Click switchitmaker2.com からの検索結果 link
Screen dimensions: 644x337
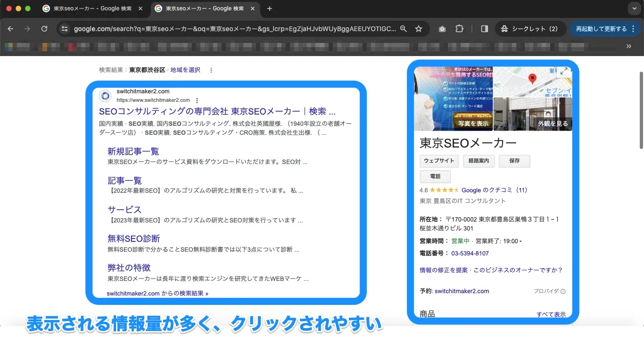[157, 293]
